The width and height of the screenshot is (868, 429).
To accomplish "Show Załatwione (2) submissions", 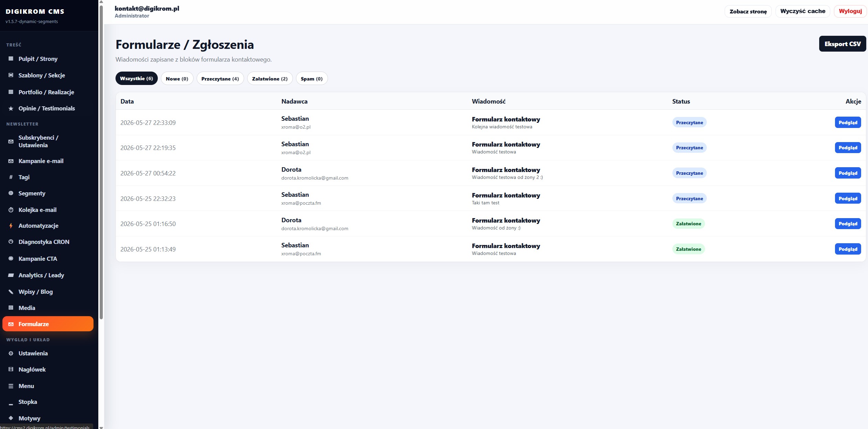I will point(270,78).
